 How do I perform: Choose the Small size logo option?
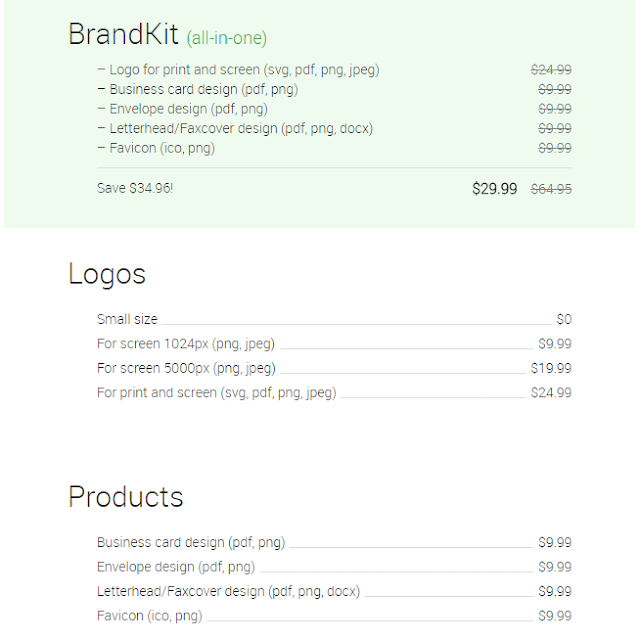click(334, 319)
